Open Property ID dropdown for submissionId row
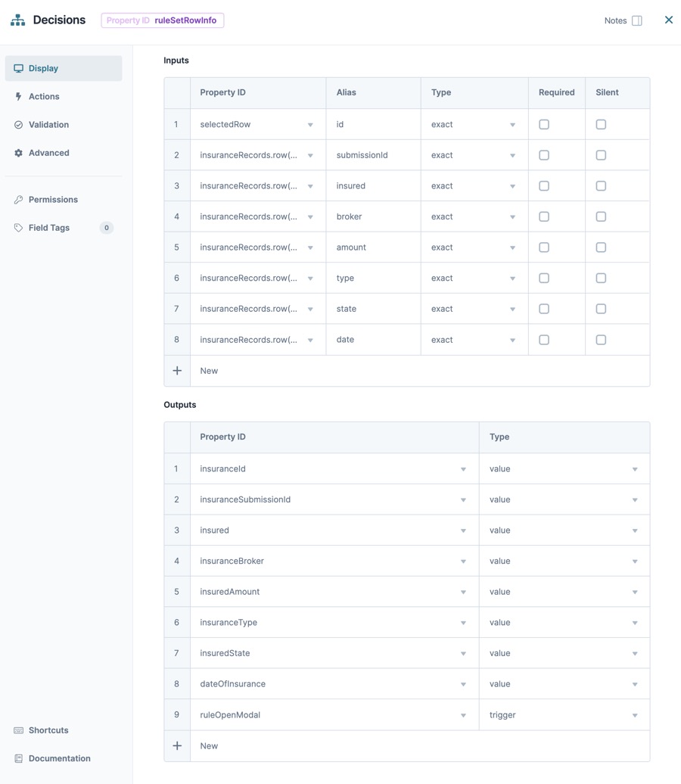The image size is (681, 784). click(258, 155)
